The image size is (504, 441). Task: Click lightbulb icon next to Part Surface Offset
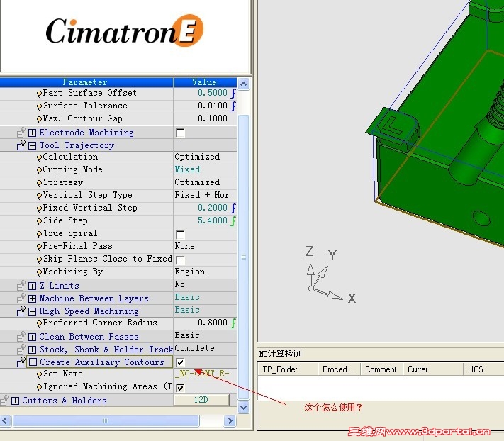pos(39,94)
